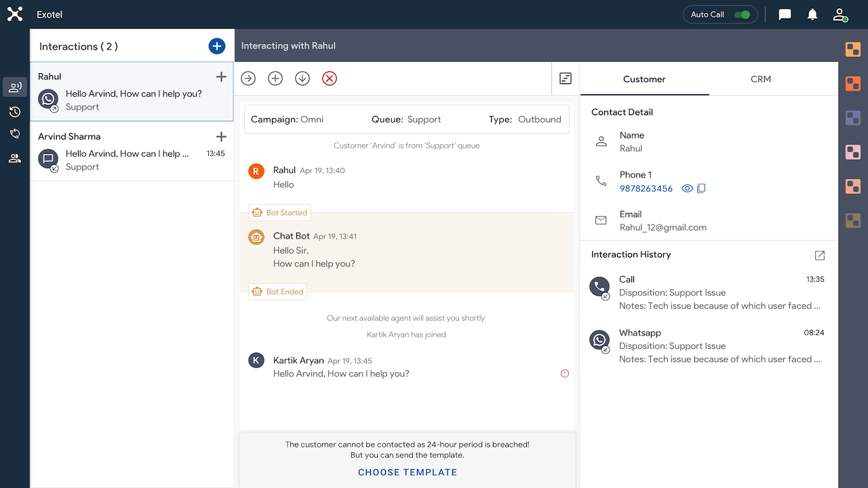
Task: Select Arvind Sharma chat interaction icon
Action: pyautogui.click(x=49, y=160)
